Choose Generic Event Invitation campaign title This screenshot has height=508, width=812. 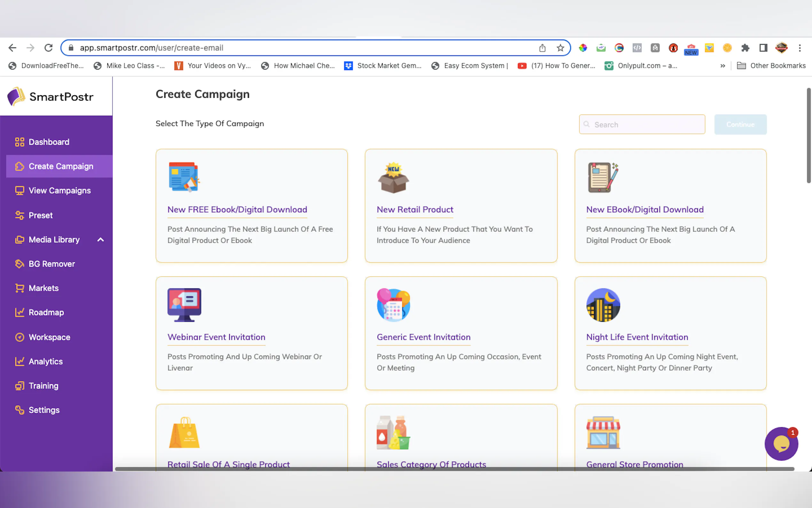tap(423, 337)
